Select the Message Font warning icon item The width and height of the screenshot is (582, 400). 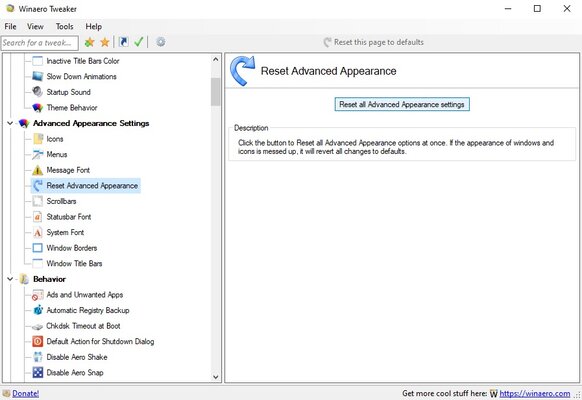61,170
